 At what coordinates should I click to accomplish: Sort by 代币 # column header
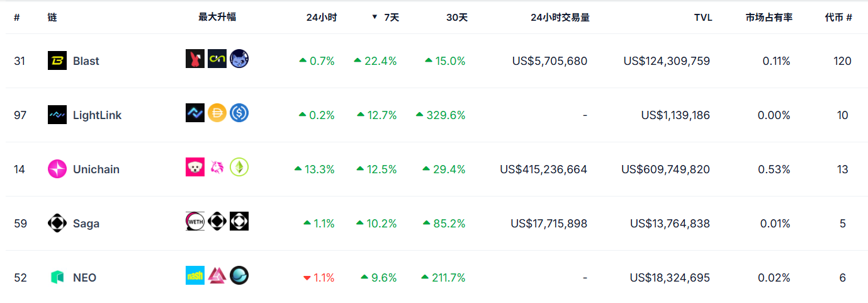[x=838, y=18]
